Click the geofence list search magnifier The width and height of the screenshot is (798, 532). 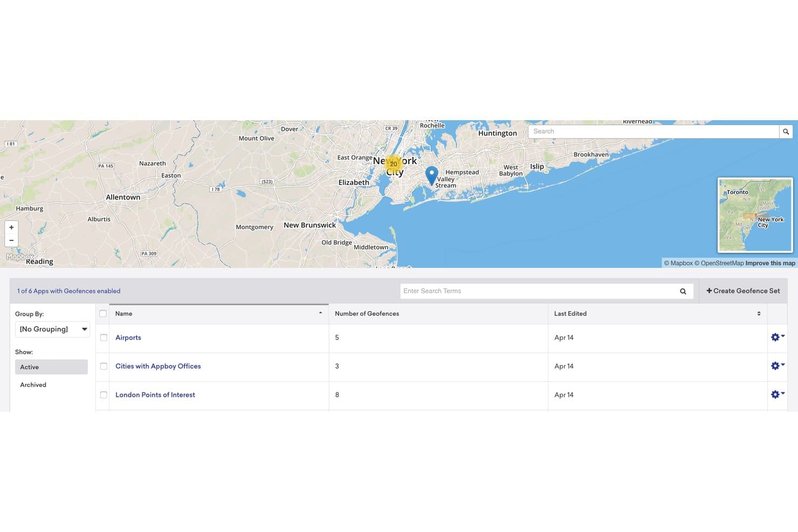point(683,291)
